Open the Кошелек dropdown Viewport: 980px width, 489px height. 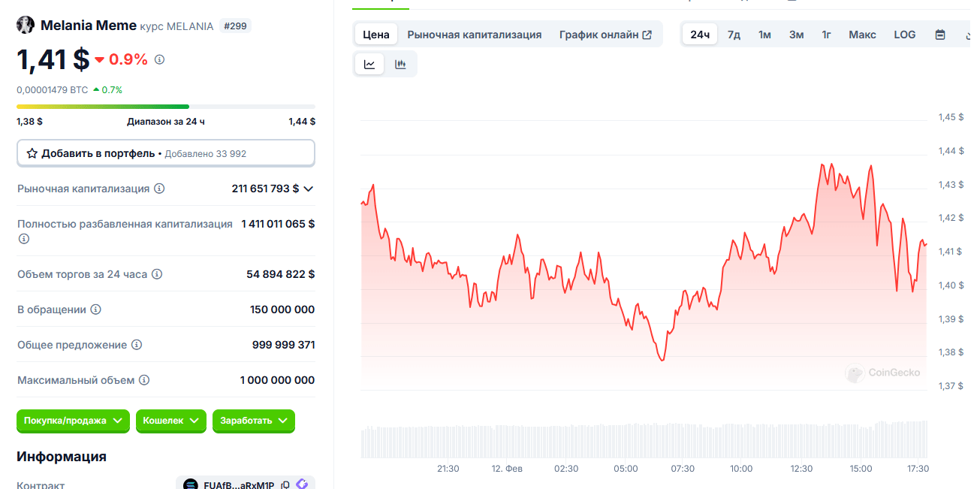171,421
